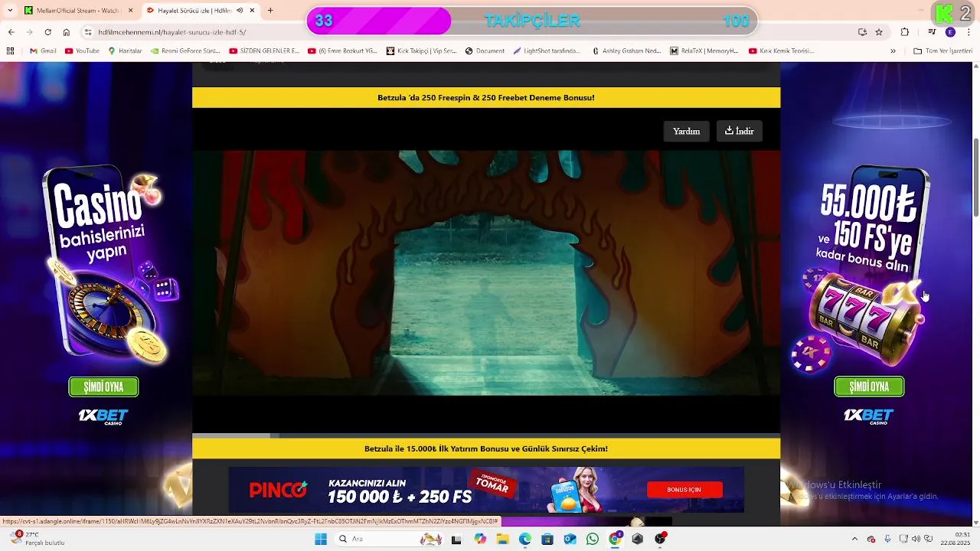Click ŞİMDİ OYNA on the 55.000₺ ad

pos(869,387)
